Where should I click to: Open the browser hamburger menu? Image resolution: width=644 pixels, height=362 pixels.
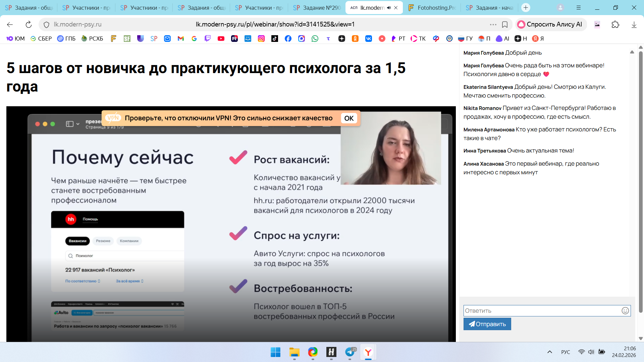coord(579,8)
